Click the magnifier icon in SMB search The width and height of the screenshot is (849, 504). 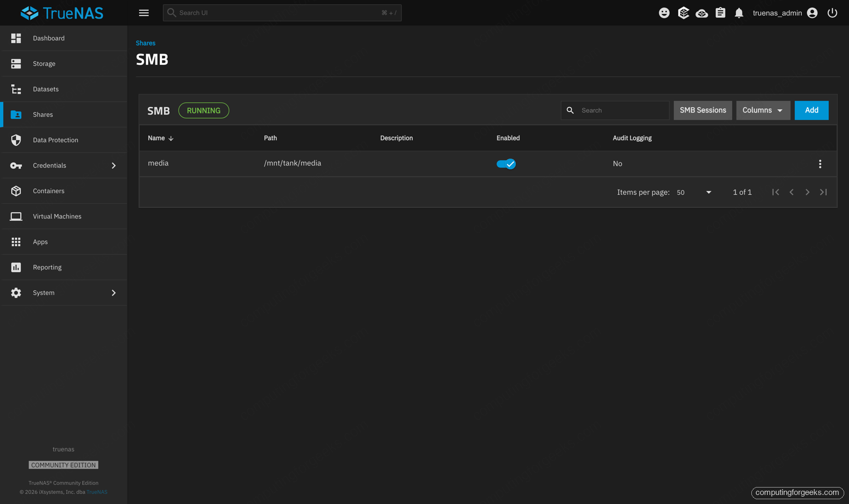(570, 110)
